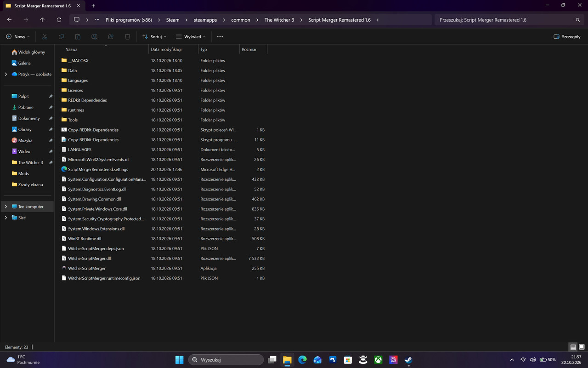Click the Rename icon in toolbar
The width and height of the screenshot is (588, 368).
(x=94, y=36)
